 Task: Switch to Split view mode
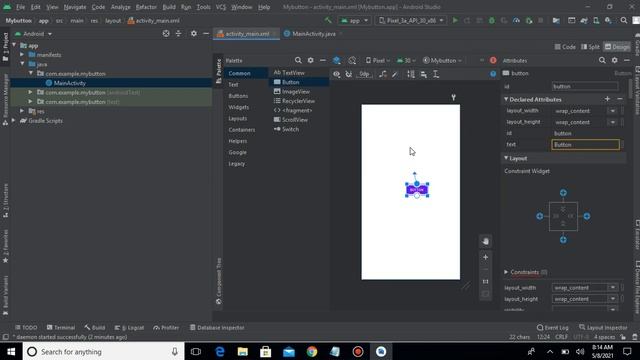point(590,47)
